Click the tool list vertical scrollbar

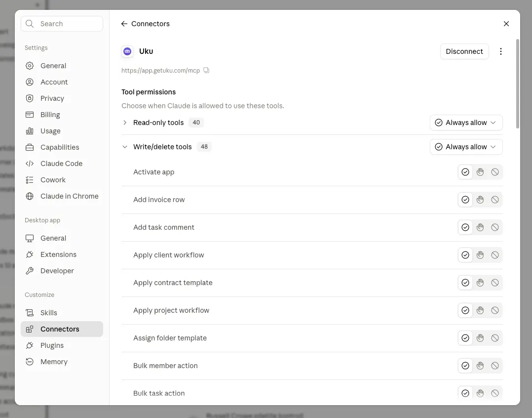tap(517, 84)
